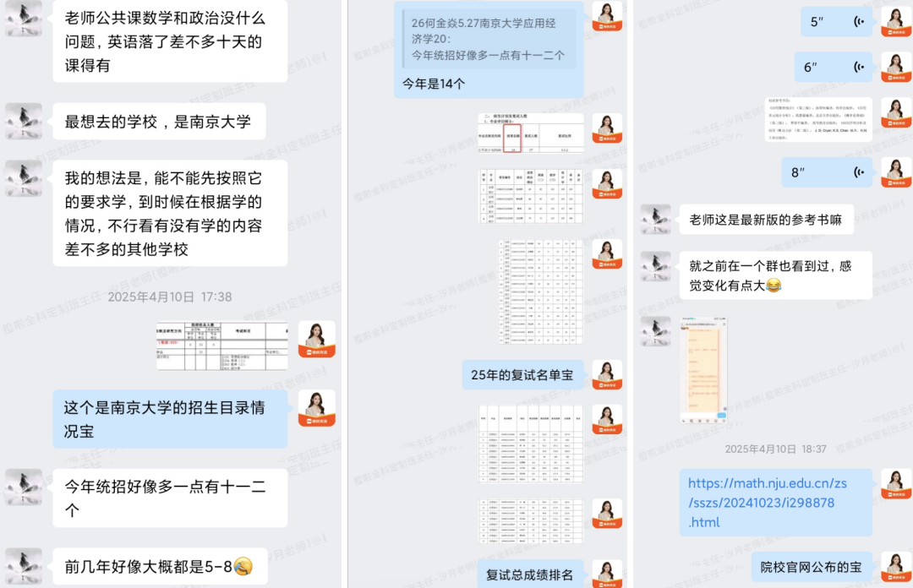Image resolution: width=913 pixels, height=588 pixels.
Task: Tap student avatar beside "老师这是最新版的参考书嘛"
Action: 656,220
